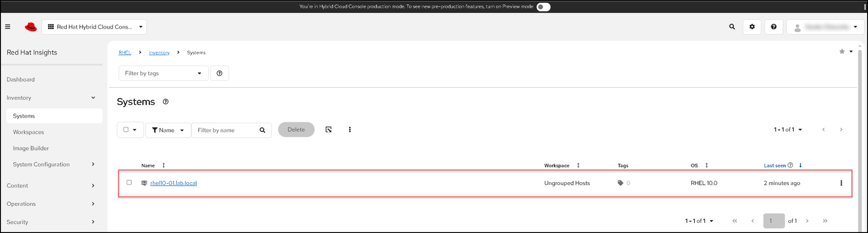Click the Red Hat logo icon

tap(31, 27)
